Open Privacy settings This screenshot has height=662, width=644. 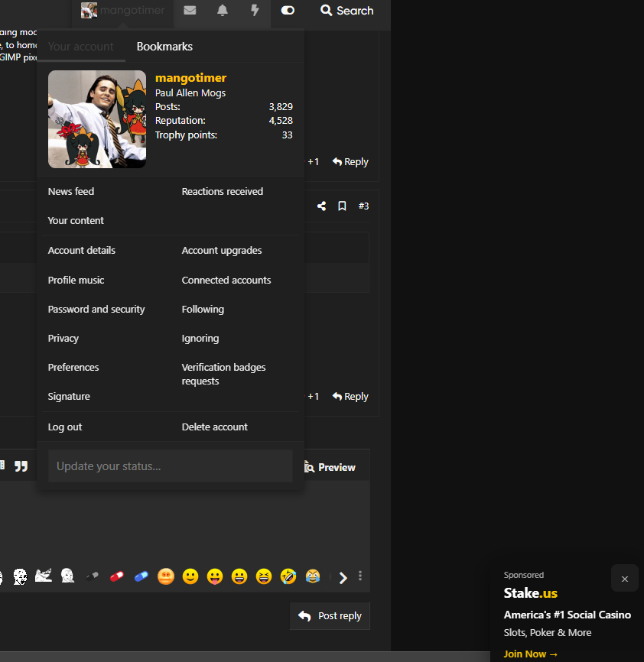tap(63, 338)
